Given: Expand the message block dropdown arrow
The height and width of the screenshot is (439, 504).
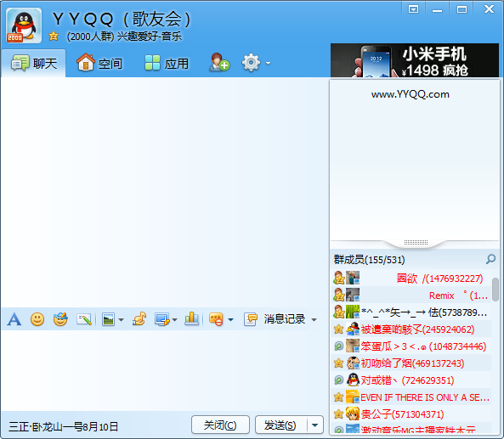Looking at the screenshot, I should [x=230, y=320].
